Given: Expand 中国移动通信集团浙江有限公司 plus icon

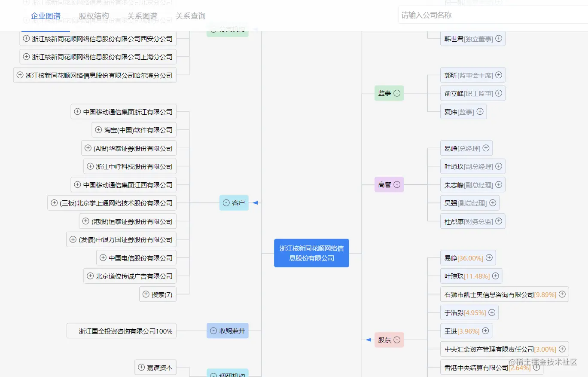Looking at the screenshot, I should click(x=77, y=111).
